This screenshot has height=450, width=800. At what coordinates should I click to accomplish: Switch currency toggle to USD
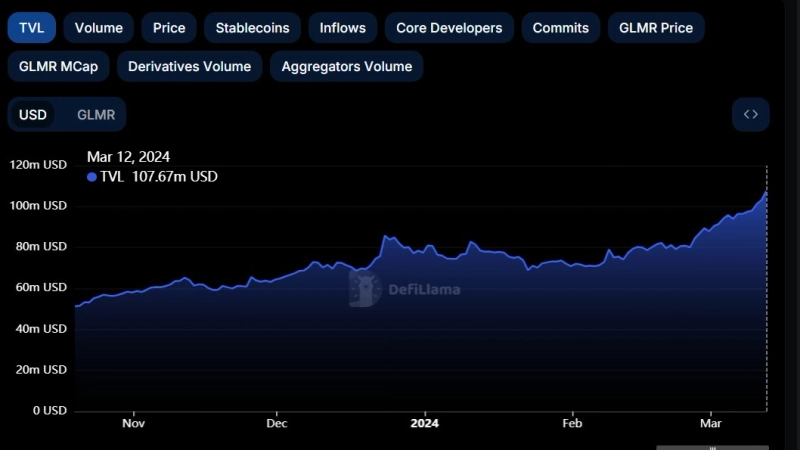(x=33, y=114)
